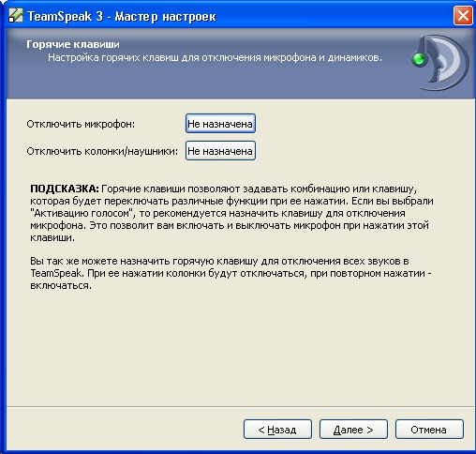The height and width of the screenshot is (454, 476).
Task: Click hotkey button for Отключить колонки/наушники
Action: click(220, 151)
